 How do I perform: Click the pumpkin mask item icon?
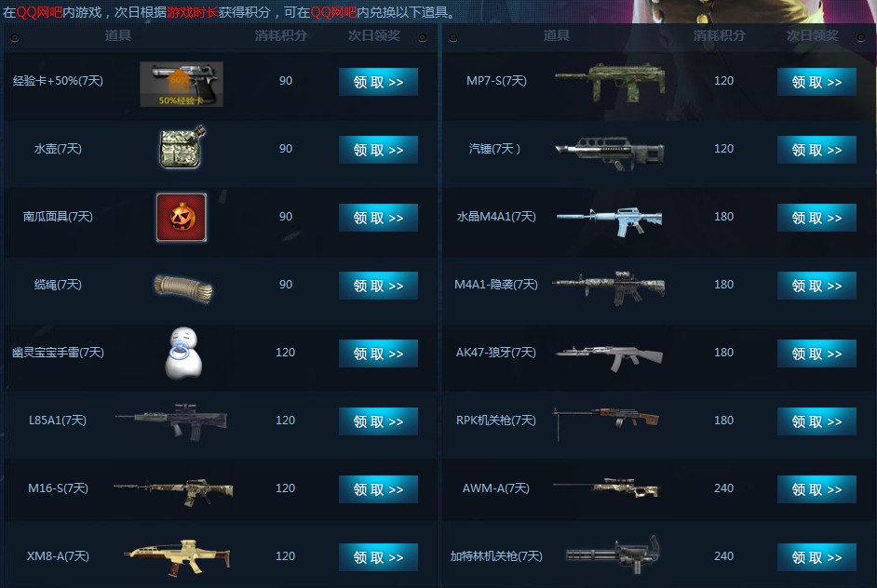point(182,218)
